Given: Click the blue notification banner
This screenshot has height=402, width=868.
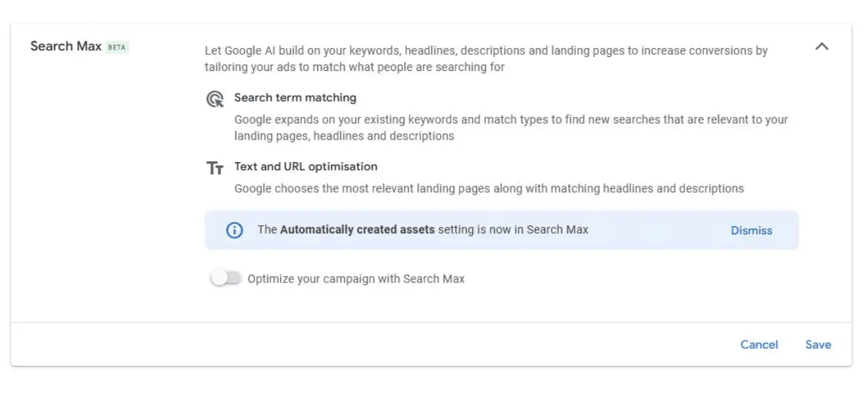Looking at the screenshot, I should tap(487, 230).
